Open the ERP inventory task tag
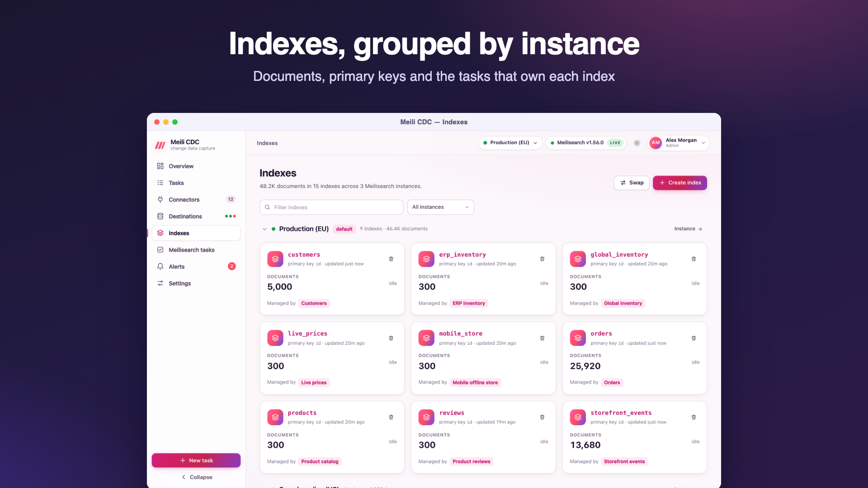Viewport: 868px width, 488px height. [x=469, y=303]
